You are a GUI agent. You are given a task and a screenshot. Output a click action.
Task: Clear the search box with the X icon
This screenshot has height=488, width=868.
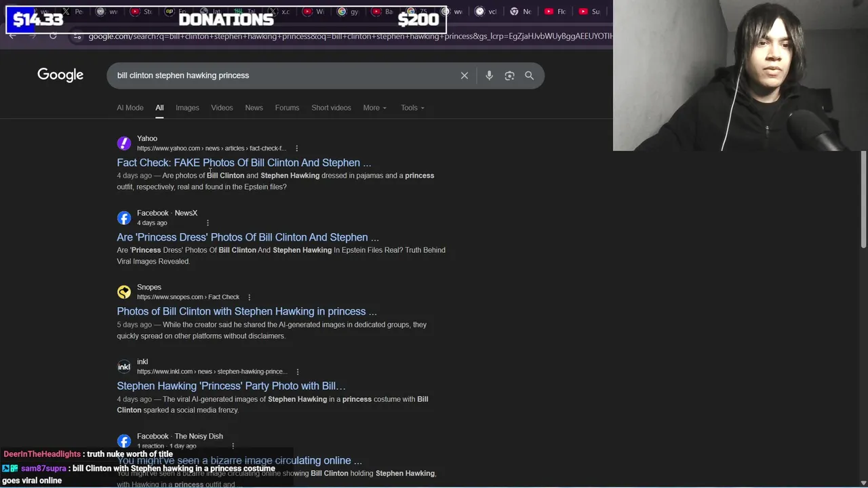[465, 75]
